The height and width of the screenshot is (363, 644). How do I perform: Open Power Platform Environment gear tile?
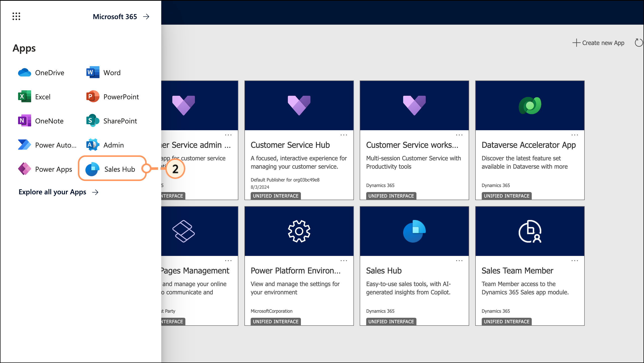pyautogui.click(x=299, y=231)
